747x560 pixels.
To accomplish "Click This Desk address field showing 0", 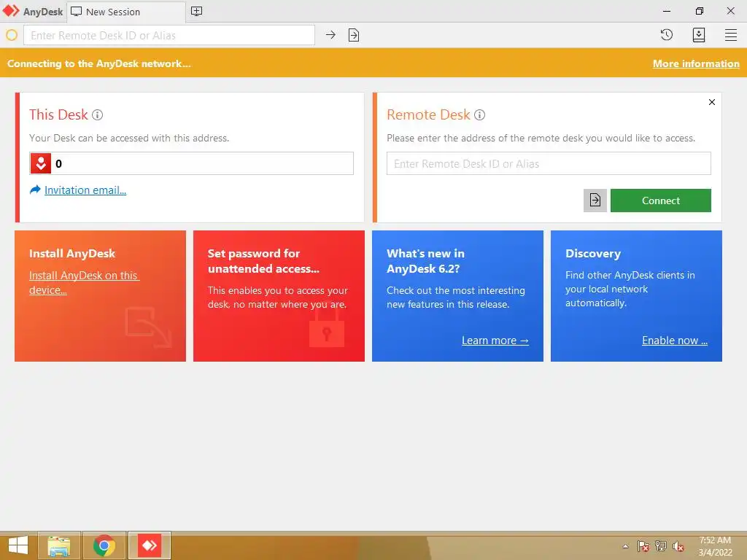I will [x=192, y=163].
